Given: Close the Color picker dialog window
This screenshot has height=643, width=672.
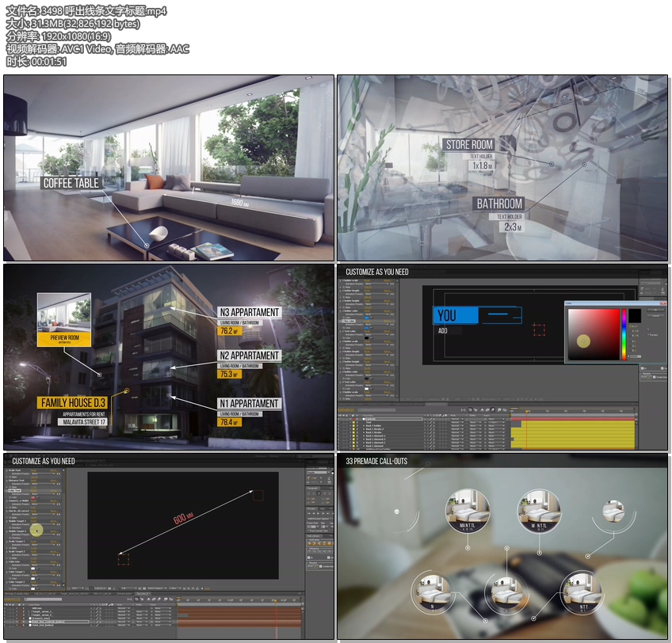Looking at the screenshot, I should [x=662, y=302].
